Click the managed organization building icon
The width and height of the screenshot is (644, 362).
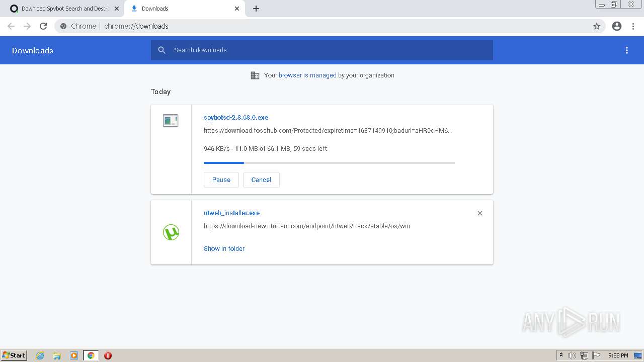(255, 75)
